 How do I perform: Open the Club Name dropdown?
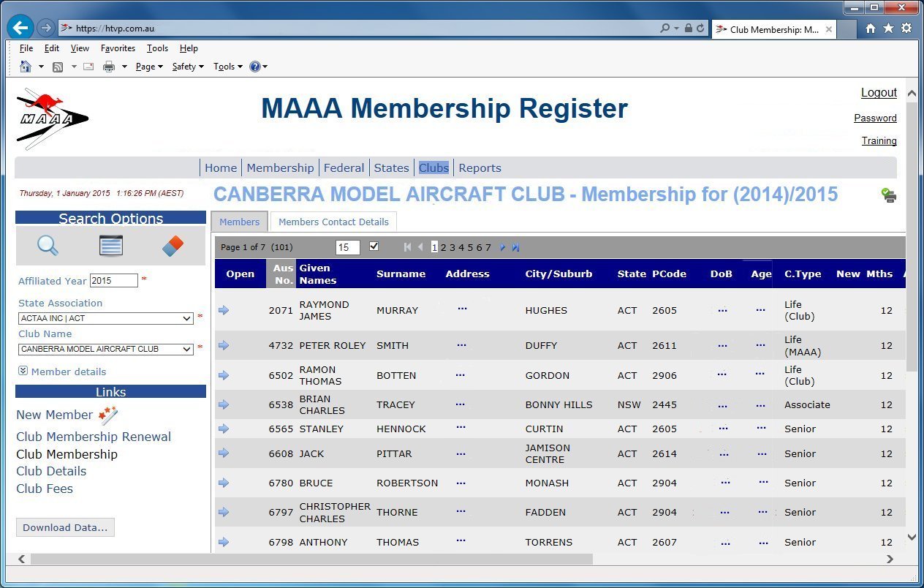tap(106, 349)
